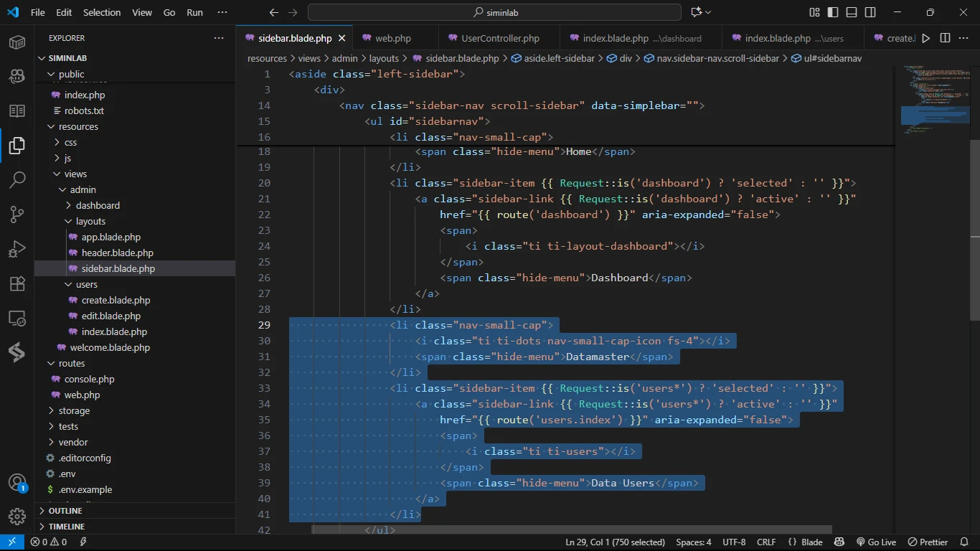Switch to the UserController.php tab
This screenshot has width=980, height=551.
coord(499,38)
